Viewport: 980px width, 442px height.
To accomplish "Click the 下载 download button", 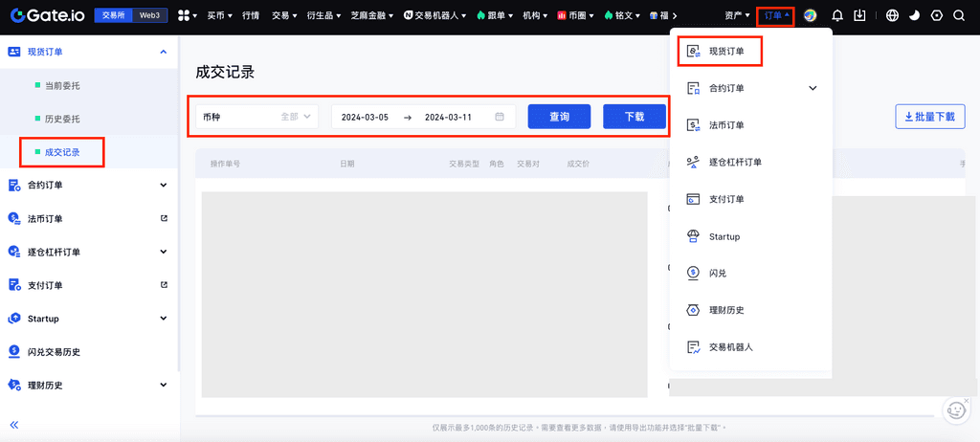I will click(634, 117).
